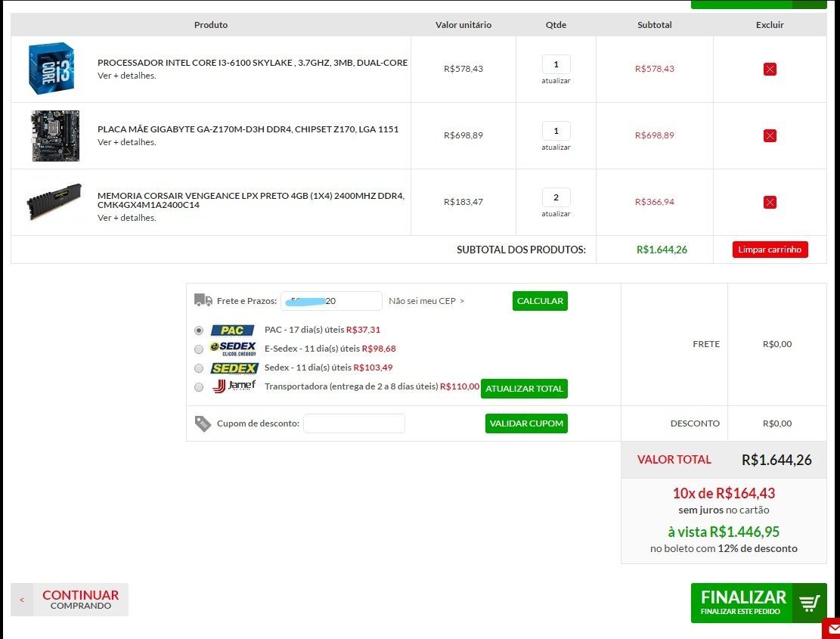Click the red mail envelope icon at corner

pos(832,629)
